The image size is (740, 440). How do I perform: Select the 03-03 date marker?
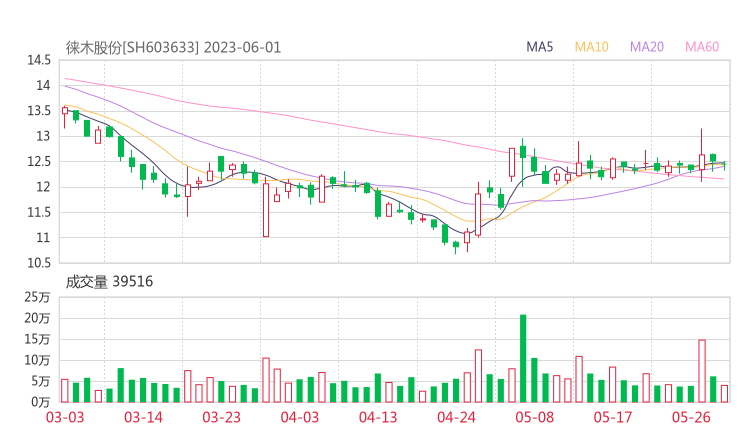[x=65, y=417]
